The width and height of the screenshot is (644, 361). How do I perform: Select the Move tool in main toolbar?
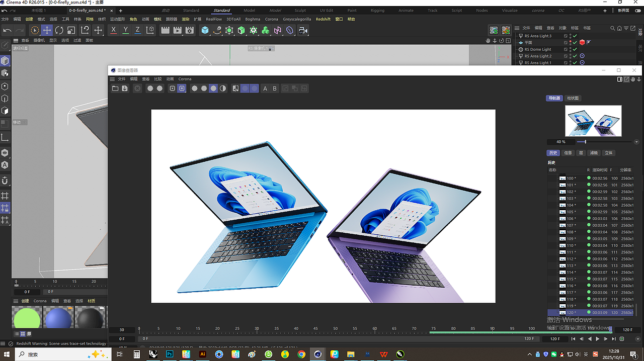point(47,30)
